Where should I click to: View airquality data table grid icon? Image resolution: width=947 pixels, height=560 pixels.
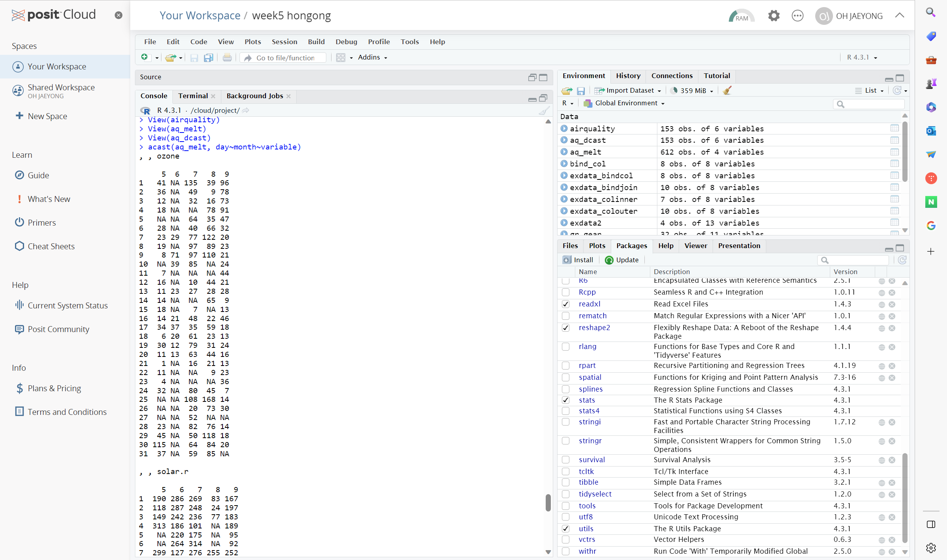click(x=894, y=128)
